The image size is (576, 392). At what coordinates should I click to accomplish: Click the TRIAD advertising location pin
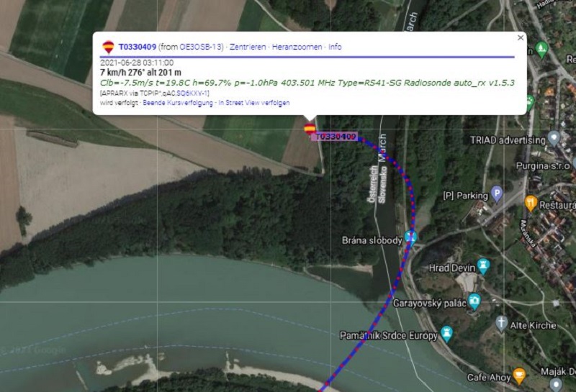click(x=553, y=139)
